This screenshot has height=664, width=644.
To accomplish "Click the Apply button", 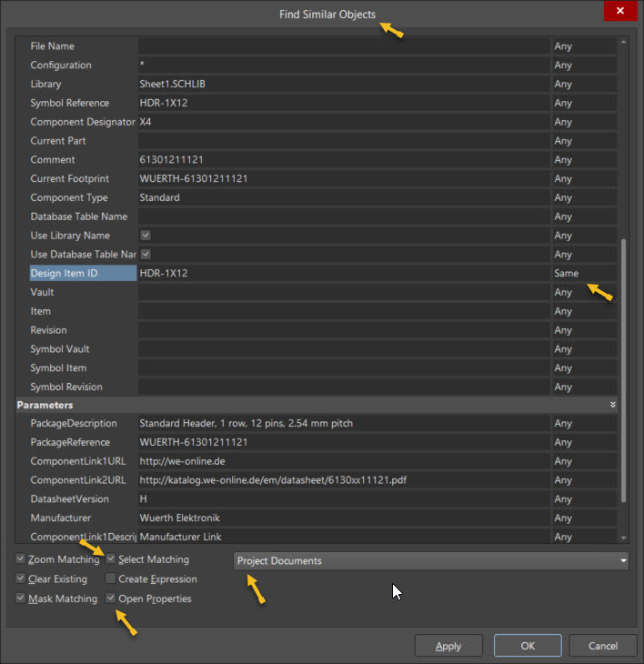I will 448,646.
